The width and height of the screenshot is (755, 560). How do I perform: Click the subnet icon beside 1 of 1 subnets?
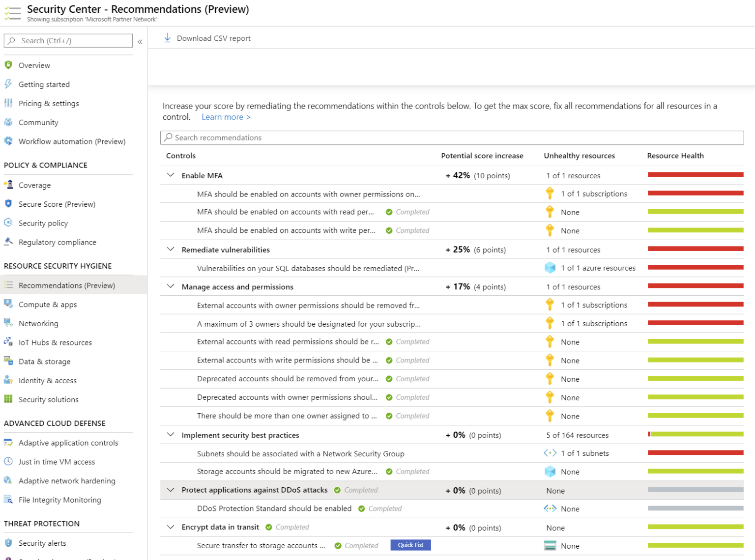[550, 453]
